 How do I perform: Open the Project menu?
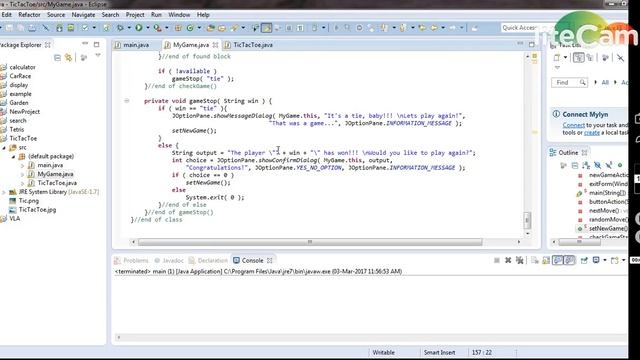(x=135, y=15)
